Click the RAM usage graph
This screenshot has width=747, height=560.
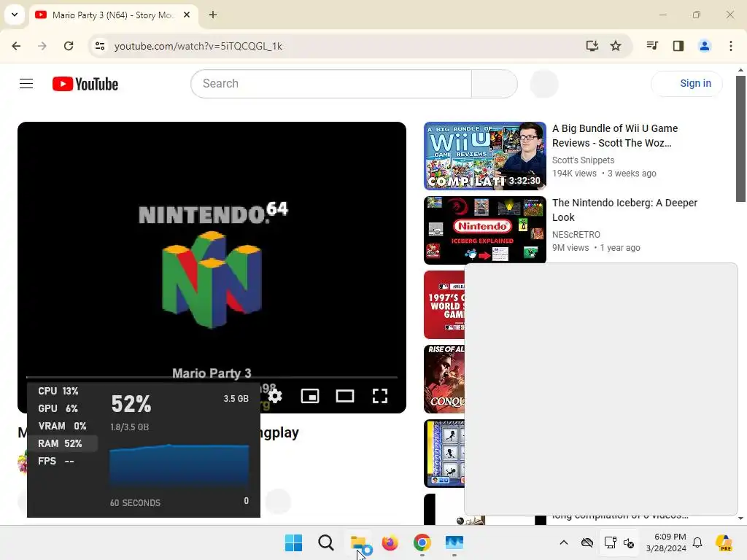[179, 467]
